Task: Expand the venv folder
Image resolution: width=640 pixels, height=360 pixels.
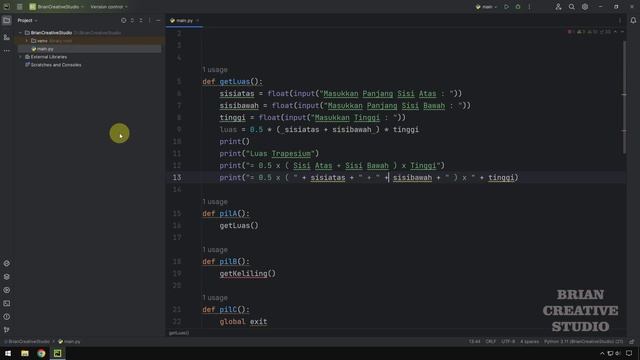Action: tap(27, 41)
